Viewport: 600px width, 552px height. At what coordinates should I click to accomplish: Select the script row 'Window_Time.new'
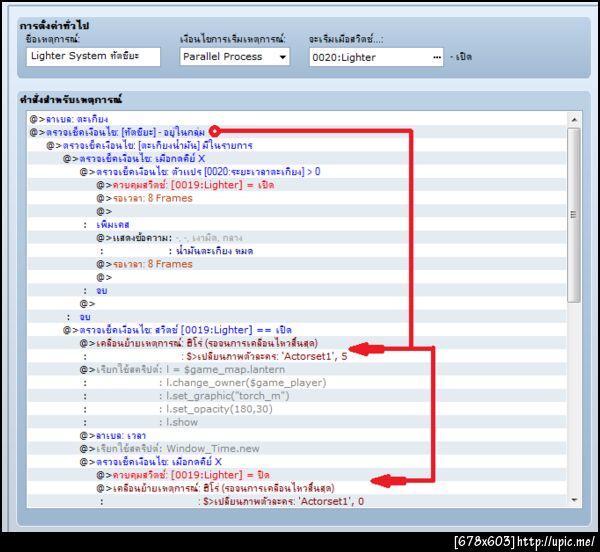pos(297,449)
